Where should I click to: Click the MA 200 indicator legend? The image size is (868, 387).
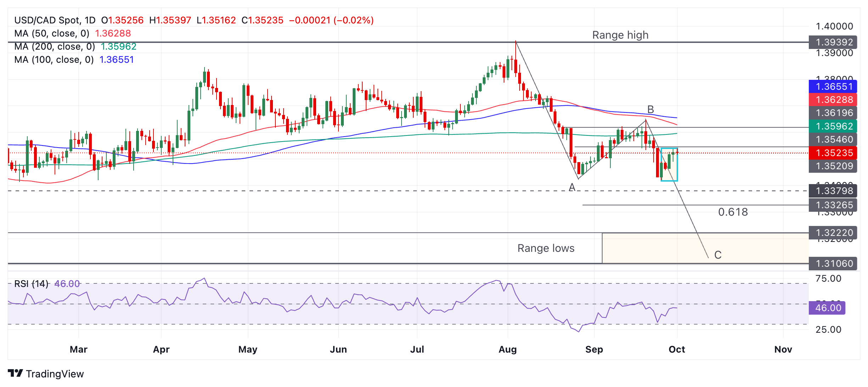pos(55,46)
